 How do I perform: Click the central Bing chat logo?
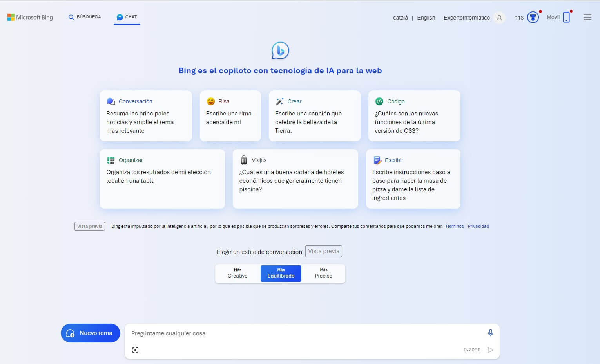(x=280, y=50)
